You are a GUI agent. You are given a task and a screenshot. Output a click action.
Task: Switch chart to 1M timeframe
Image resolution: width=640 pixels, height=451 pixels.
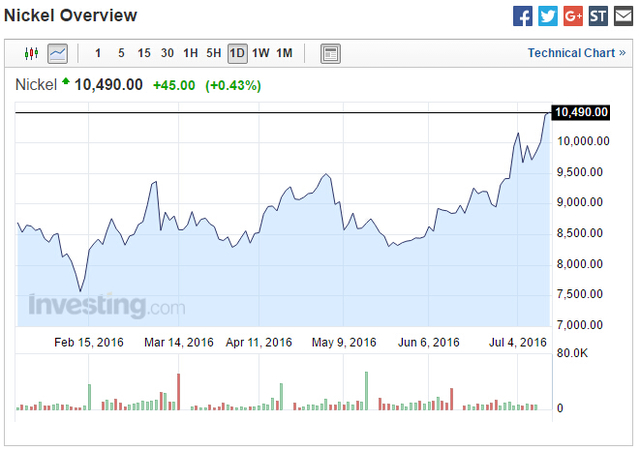coord(285,53)
